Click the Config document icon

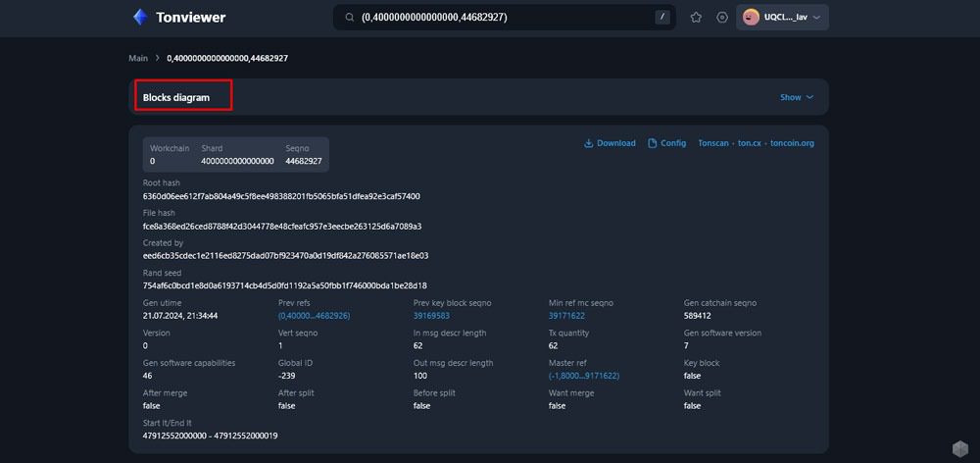tap(653, 143)
